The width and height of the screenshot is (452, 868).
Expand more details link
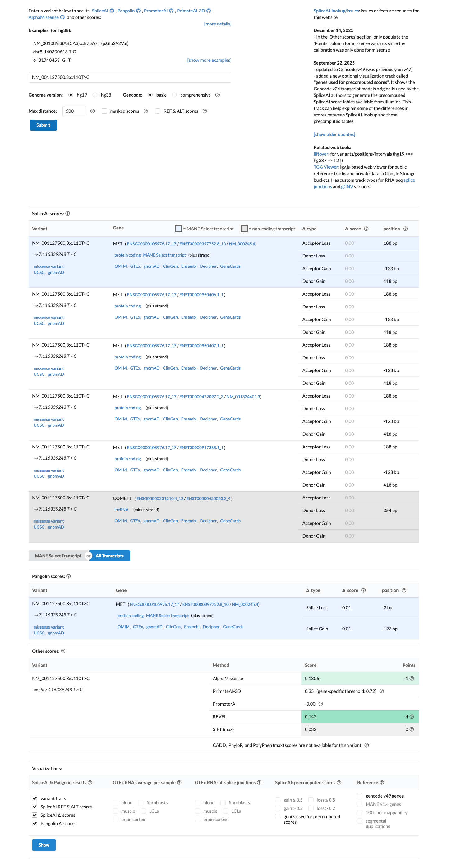tap(218, 24)
